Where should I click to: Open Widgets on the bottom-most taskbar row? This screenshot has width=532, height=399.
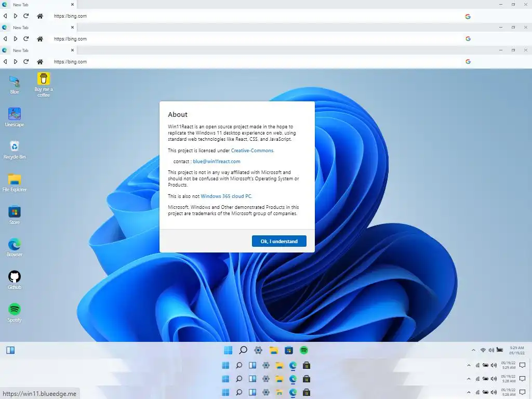pos(252,393)
